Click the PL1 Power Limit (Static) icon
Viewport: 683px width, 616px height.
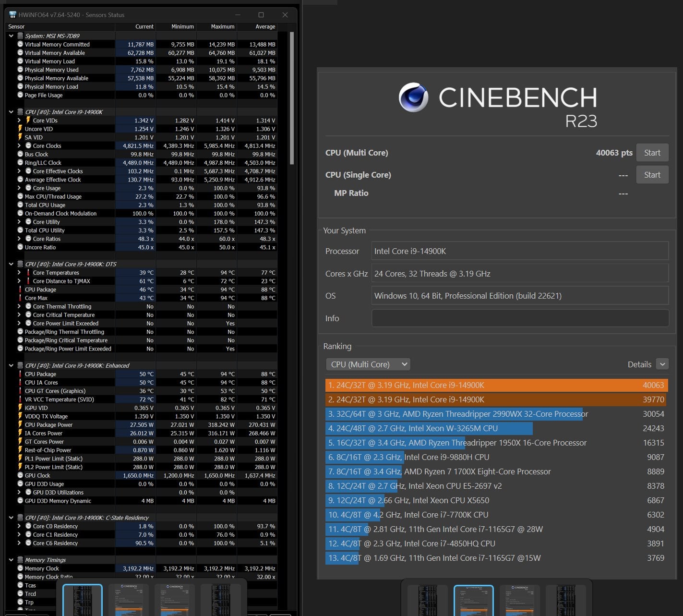[20, 459]
